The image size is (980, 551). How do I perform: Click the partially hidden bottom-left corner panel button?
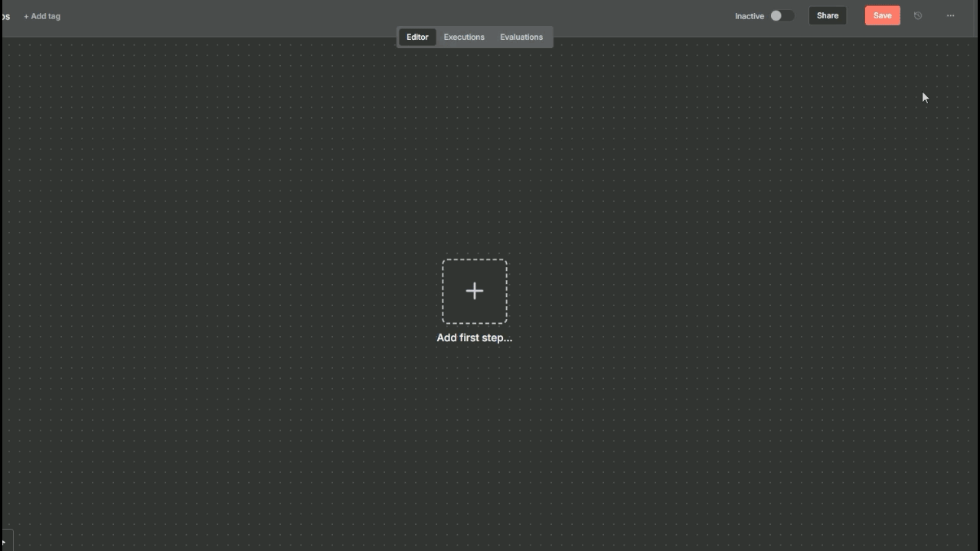(5, 542)
